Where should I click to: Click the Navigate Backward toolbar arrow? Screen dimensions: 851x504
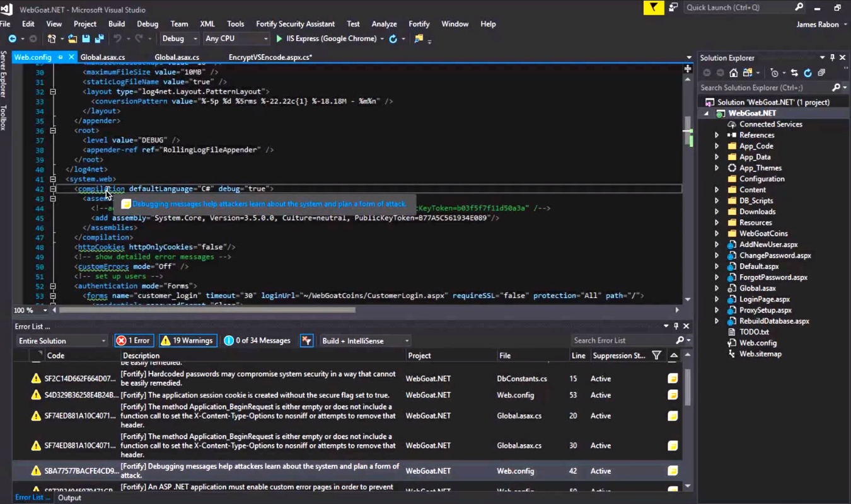[12, 39]
